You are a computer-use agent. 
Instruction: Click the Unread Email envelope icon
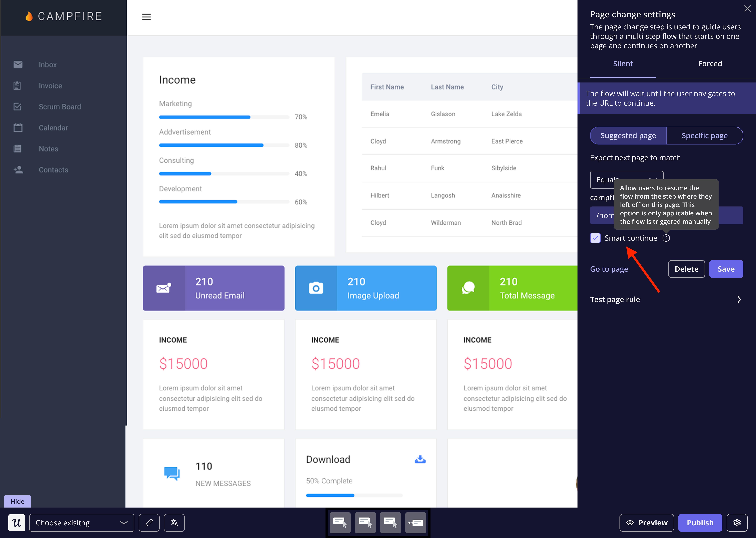[x=164, y=288]
